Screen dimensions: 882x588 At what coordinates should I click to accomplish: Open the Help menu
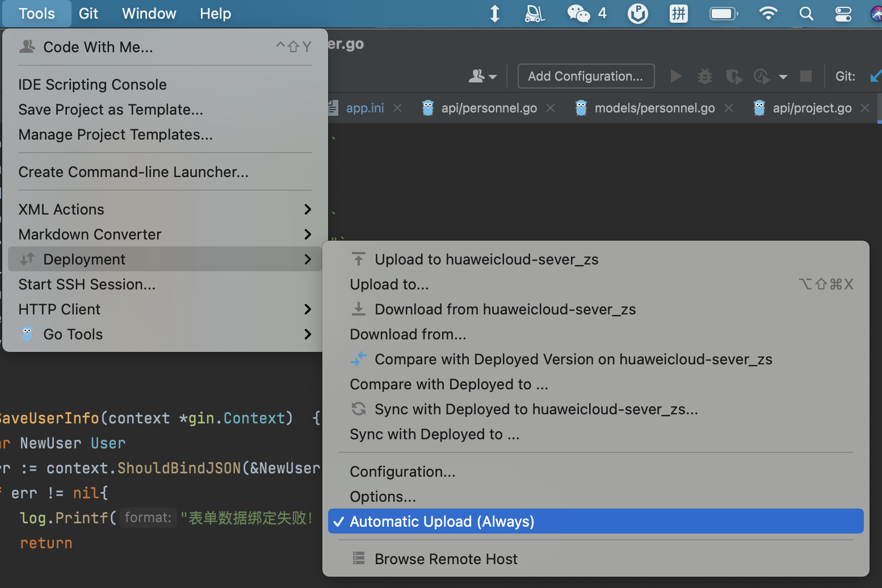[216, 14]
